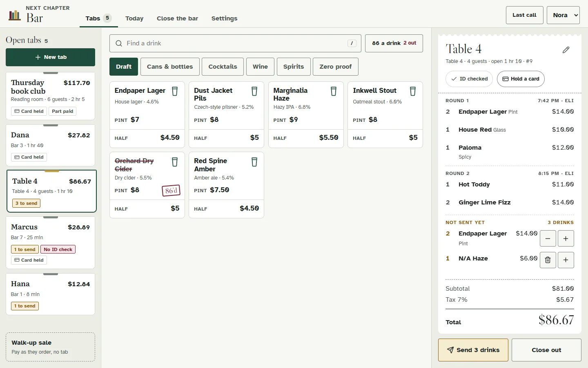Click Hold a card button
Image resolution: width=588 pixels, height=368 pixels.
click(x=521, y=79)
